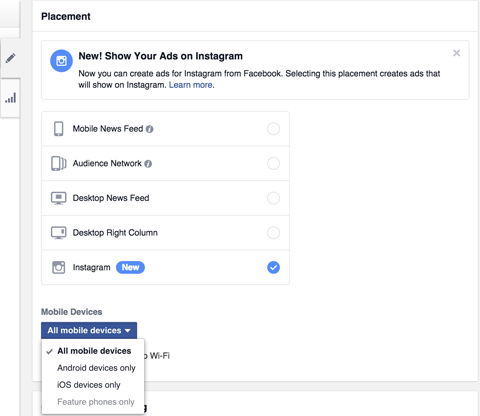Image resolution: width=480 pixels, height=416 pixels.
Task: Click the Desktop Right Column label
Action: coord(115,233)
